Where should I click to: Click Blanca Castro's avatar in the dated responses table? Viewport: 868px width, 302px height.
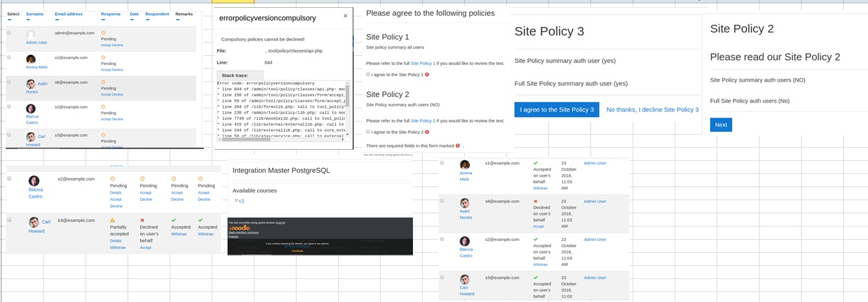click(465, 242)
